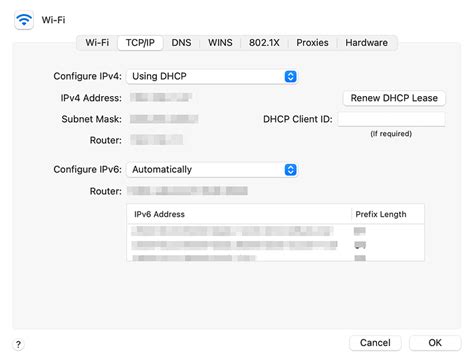Image resolution: width=474 pixels, height=362 pixels.
Task: Click Renew DHCP Lease button
Action: 394,98
